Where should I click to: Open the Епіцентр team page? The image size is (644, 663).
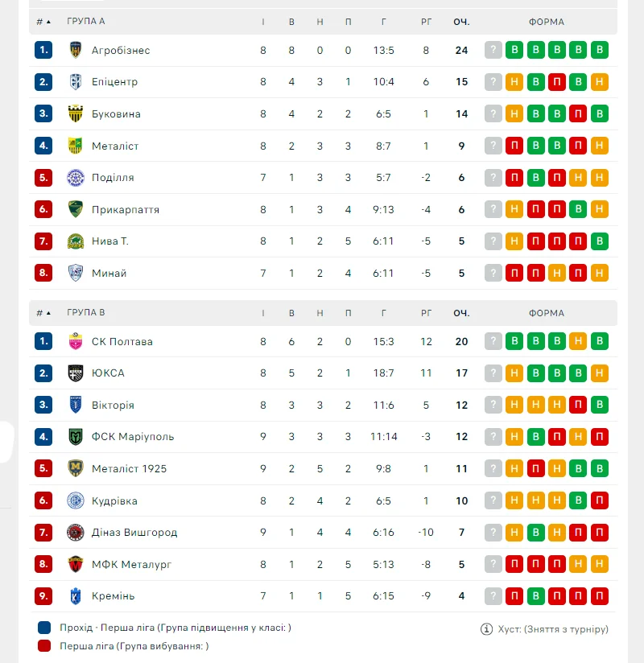click(x=114, y=82)
